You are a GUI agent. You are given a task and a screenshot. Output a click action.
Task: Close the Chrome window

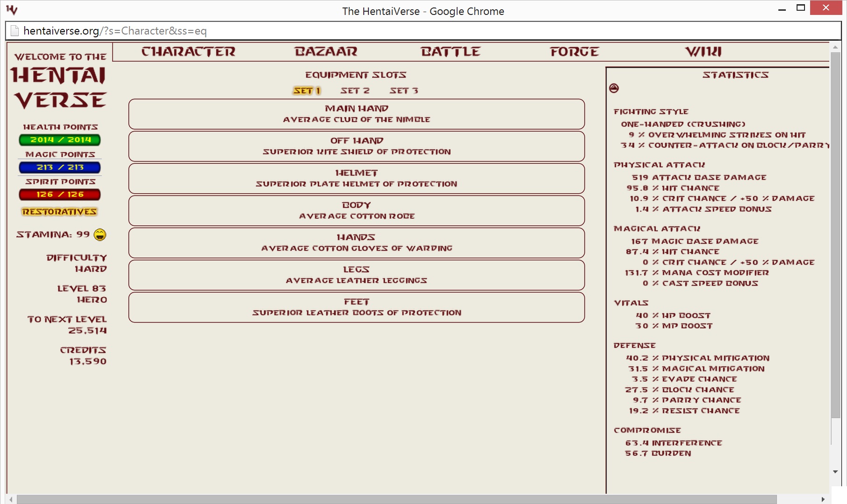pyautogui.click(x=826, y=8)
